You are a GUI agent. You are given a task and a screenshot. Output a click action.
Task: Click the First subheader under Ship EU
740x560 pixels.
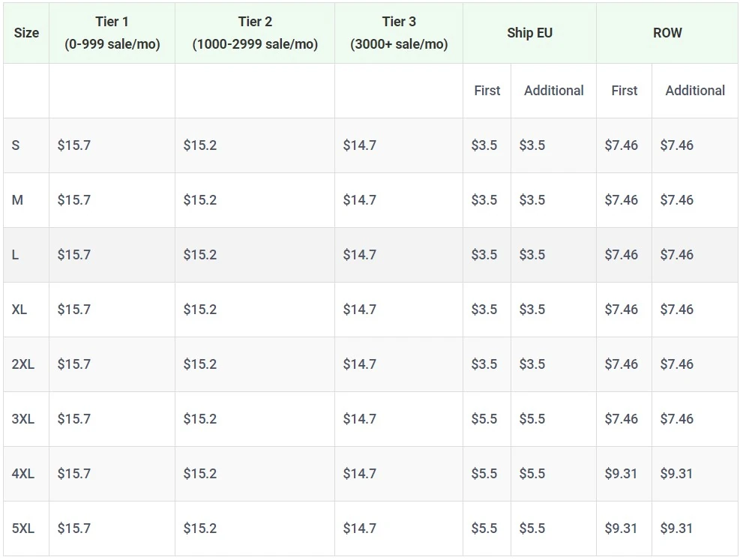(x=487, y=91)
